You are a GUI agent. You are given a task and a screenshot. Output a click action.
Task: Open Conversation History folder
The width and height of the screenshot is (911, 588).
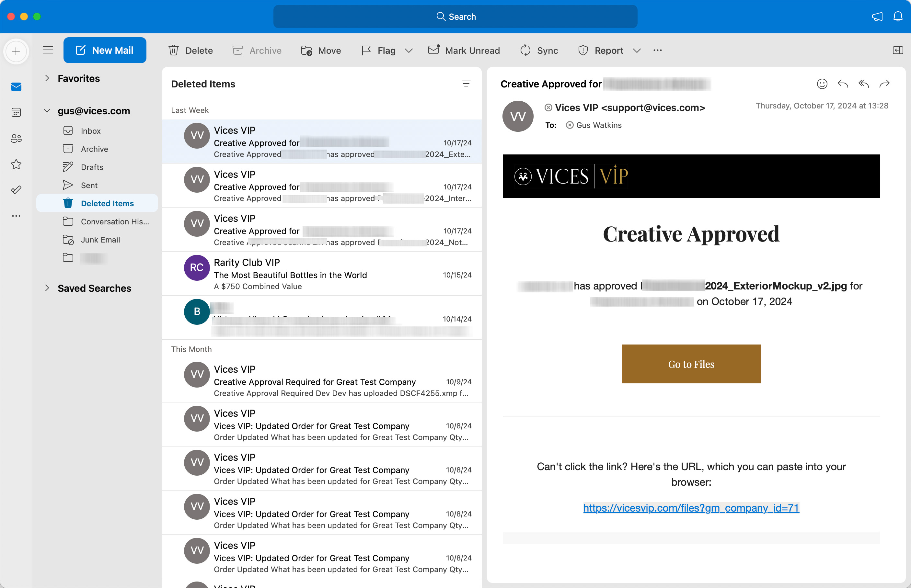(97, 221)
